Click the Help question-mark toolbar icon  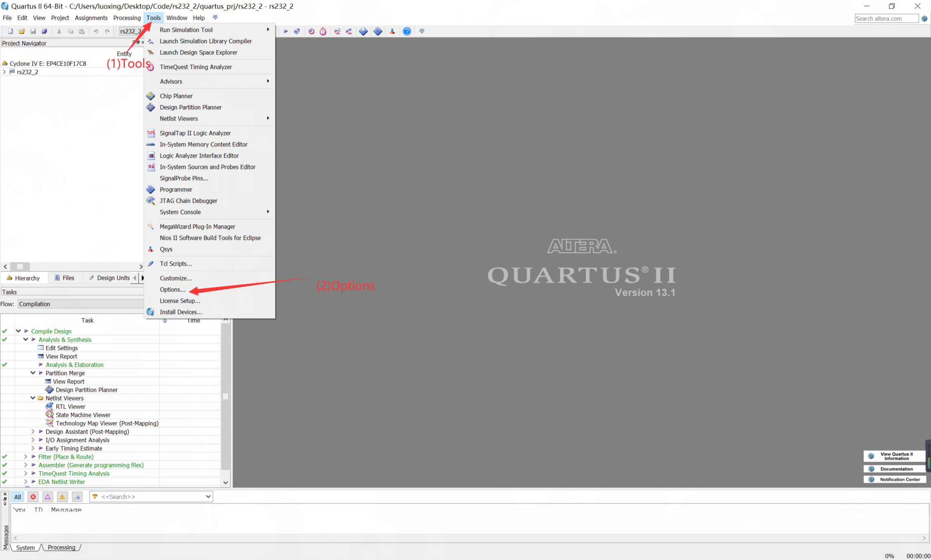(x=407, y=31)
